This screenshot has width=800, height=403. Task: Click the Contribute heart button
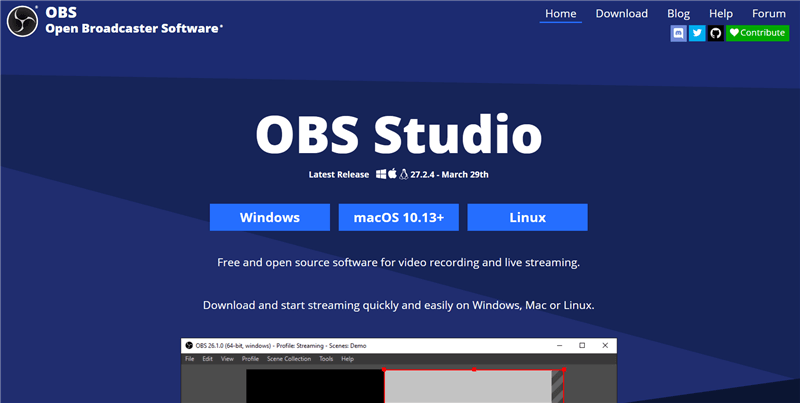pyautogui.click(x=757, y=33)
